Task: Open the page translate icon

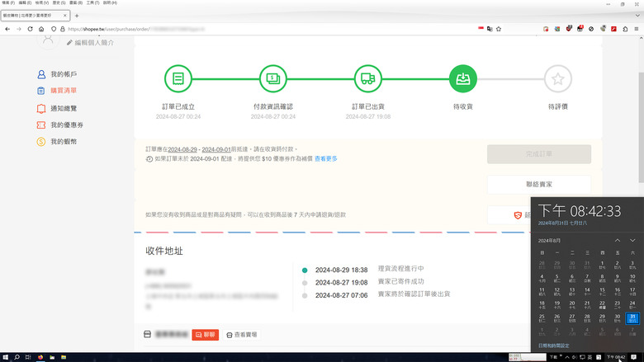Action: click(x=490, y=29)
